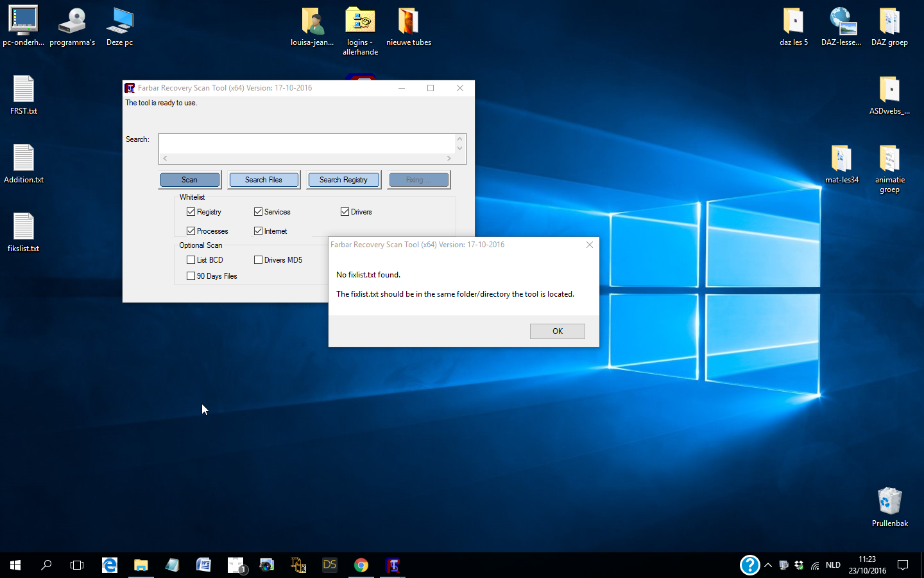Expand the system tray hidden icons arrow
This screenshot has height=578, width=924.
coord(767,565)
